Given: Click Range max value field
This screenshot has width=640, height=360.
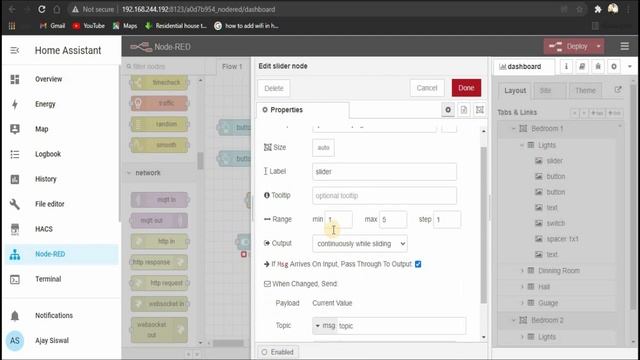Looking at the screenshot, I should pyautogui.click(x=393, y=220).
